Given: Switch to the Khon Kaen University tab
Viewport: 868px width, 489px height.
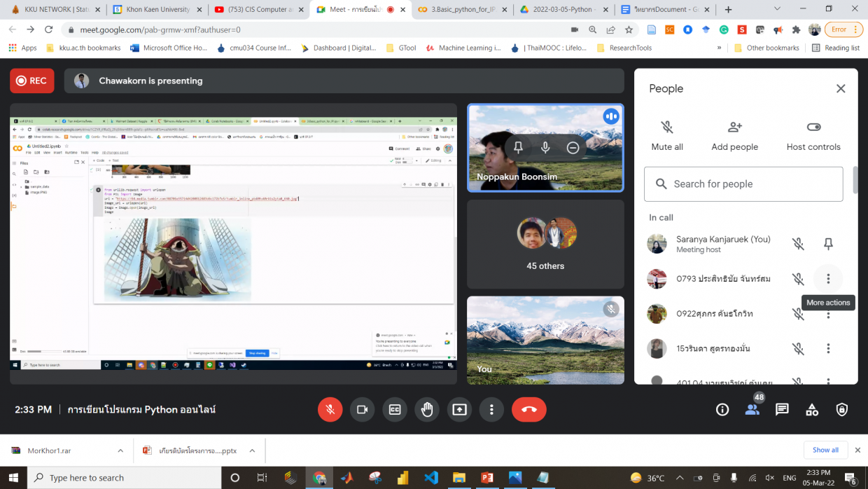Looking at the screenshot, I should click(157, 10).
